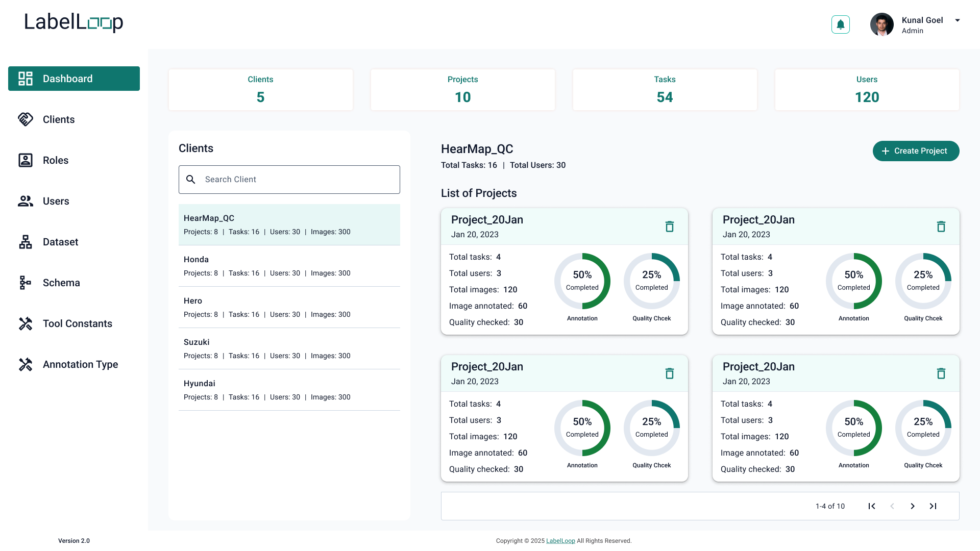This screenshot has width=980, height=551.
Task: Click the Clients summary card showing 5
Action: point(261,90)
